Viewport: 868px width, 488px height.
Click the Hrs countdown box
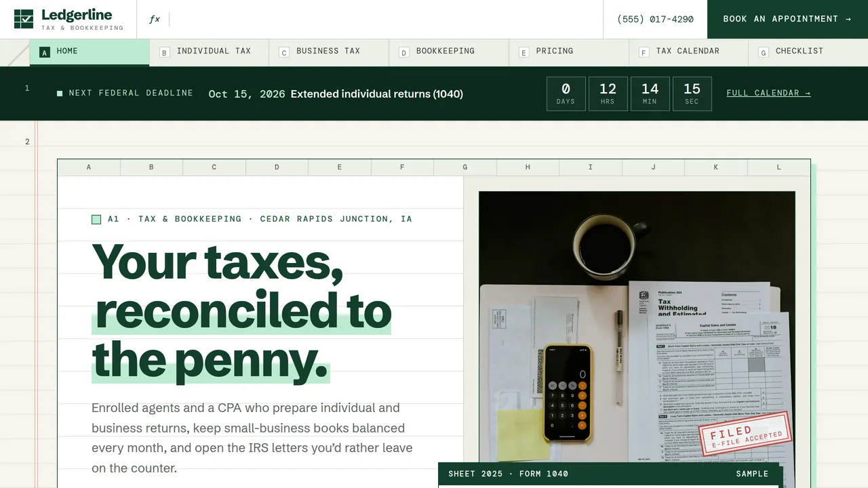[x=608, y=94]
